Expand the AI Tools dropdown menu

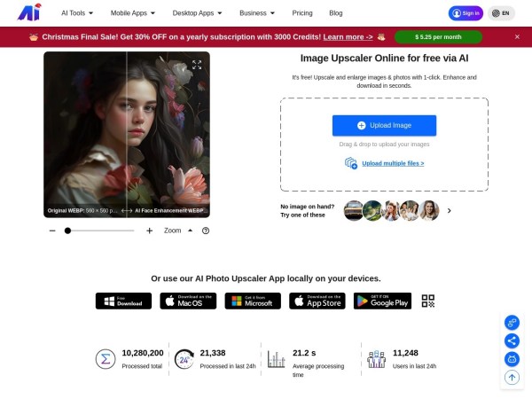coord(77,13)
